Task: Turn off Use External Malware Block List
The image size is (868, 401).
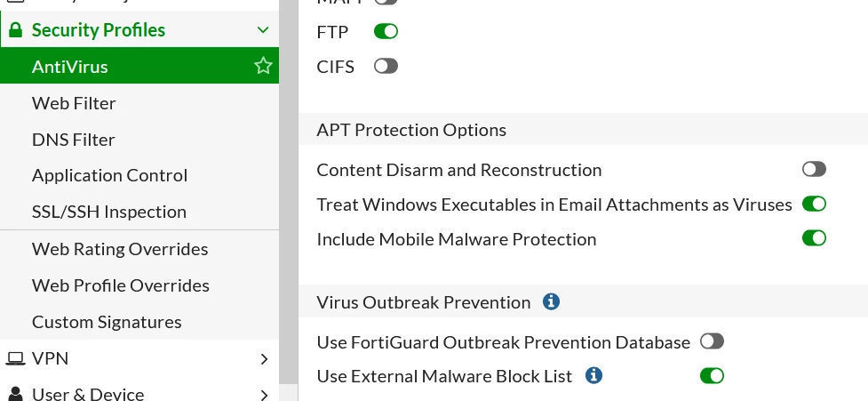Action: (712, 376)
